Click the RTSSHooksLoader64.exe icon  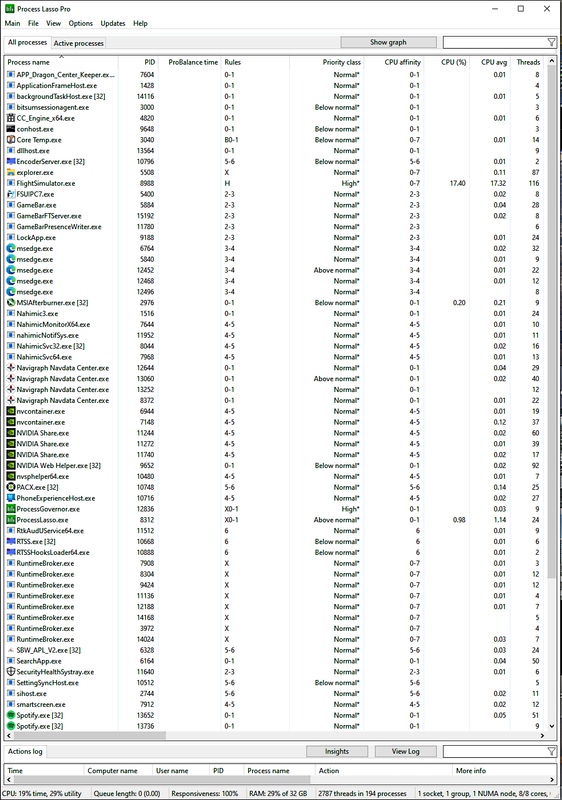(x=11, y=552)
